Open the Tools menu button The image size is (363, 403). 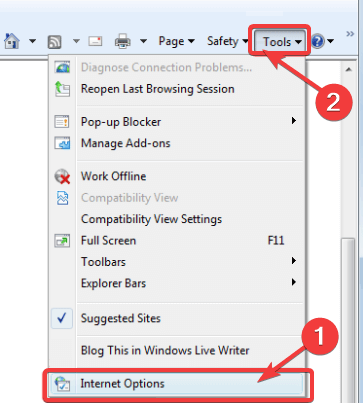coord(280,42)
